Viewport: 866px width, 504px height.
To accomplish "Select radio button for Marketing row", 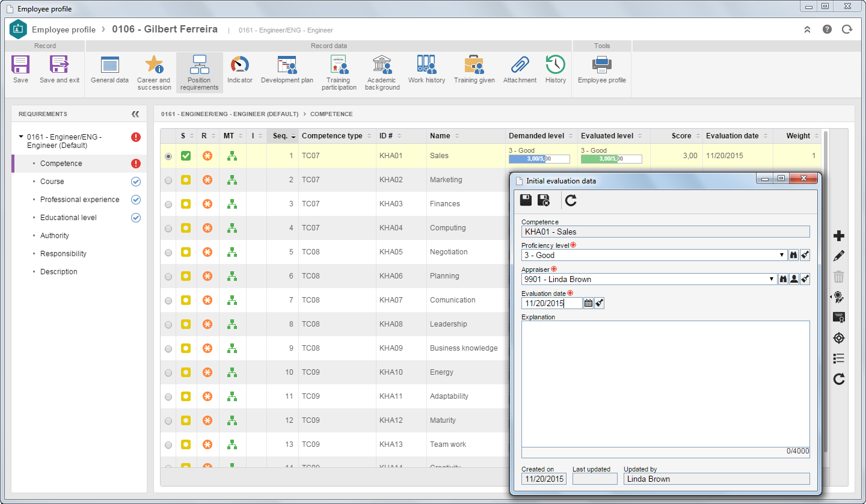I will pos(168,180).
